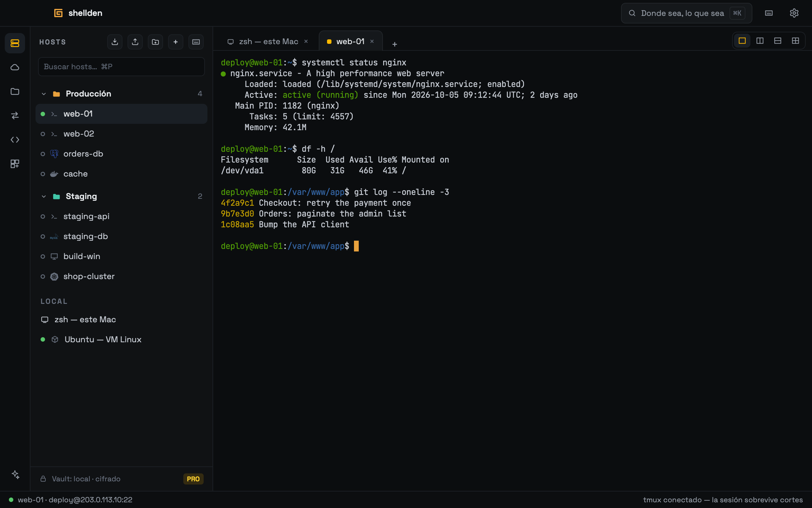Click the PRO badge
The width and height of the screenshot is (812, 508).
coord(193,479)
